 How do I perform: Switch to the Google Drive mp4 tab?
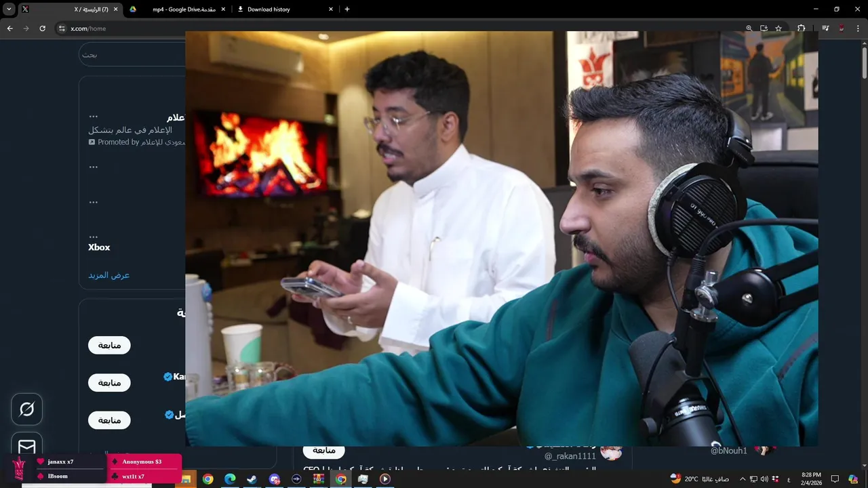[x=176, y=9]
